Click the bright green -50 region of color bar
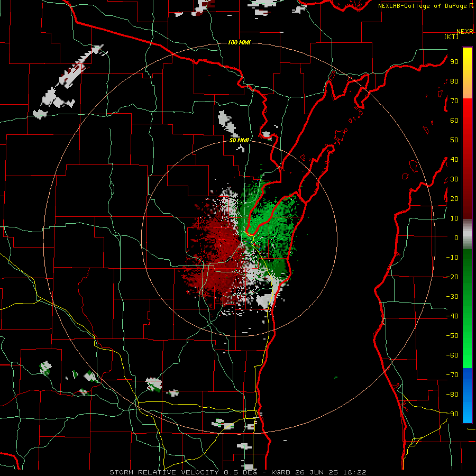 (467, 336)
